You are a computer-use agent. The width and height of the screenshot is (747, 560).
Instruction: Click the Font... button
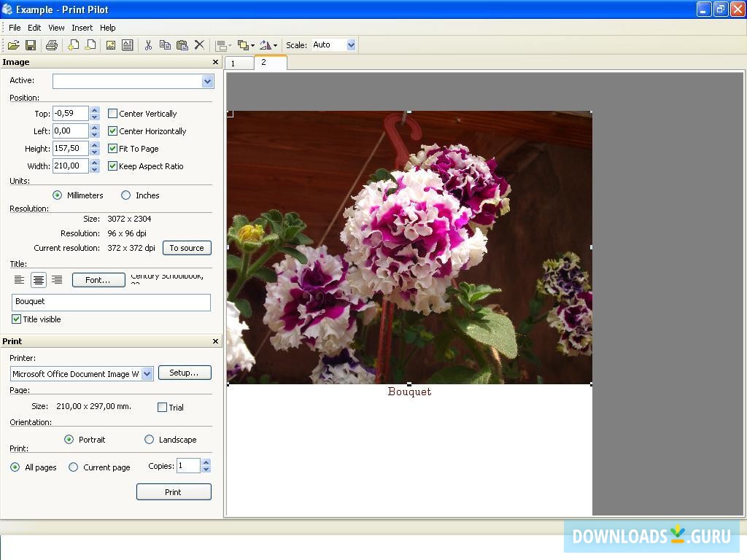point(98,280)
